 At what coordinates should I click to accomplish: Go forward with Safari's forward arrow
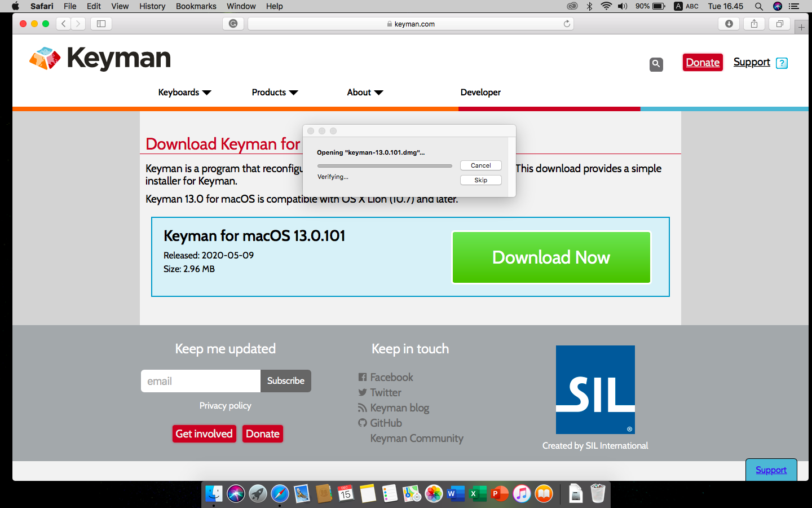tap(78, 24)
